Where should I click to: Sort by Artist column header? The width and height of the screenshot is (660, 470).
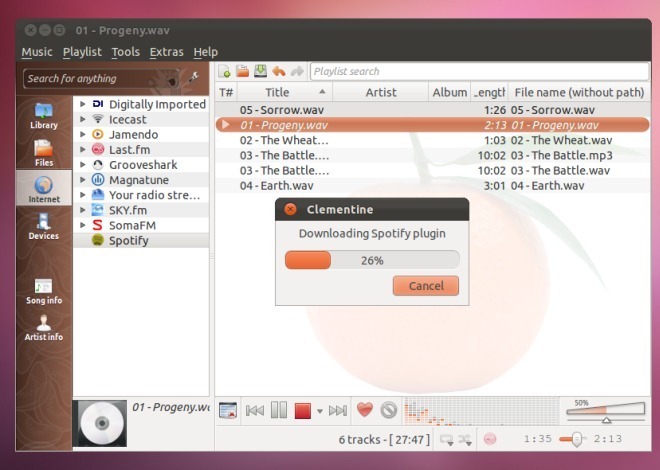[x=381, y=92]
